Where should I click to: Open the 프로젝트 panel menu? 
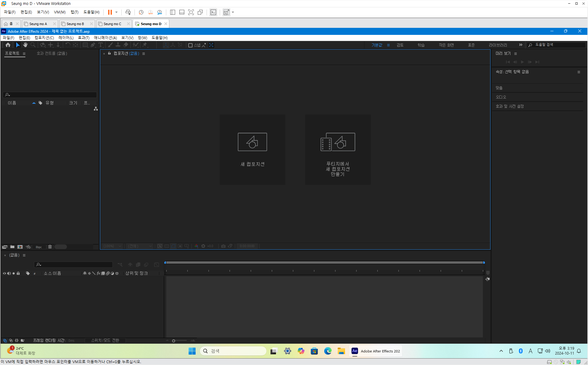point(24,54)
